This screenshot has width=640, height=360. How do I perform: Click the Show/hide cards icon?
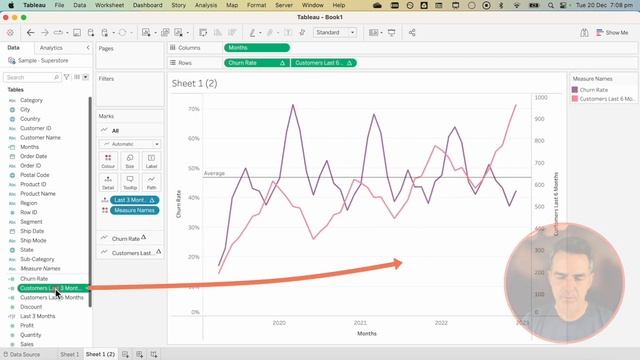[373, 33]
